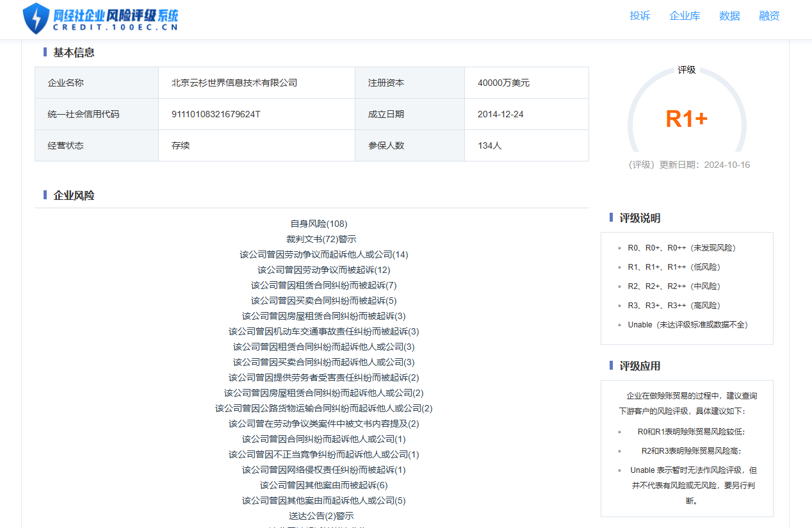Open the 公路货物运输合同纠纷 lawsuit entry
The height and width of the screenshot is (528, 812).
pyautogui.click(x=324, y=408)
